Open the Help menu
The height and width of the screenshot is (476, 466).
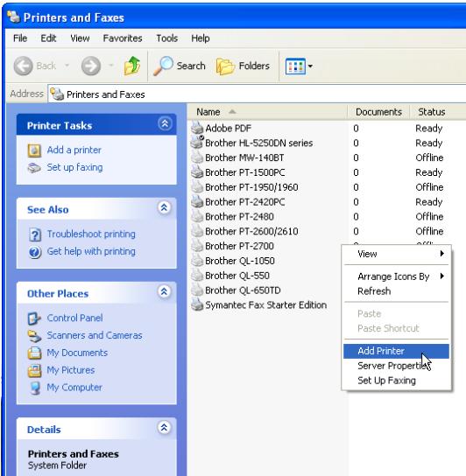(201, 38)
